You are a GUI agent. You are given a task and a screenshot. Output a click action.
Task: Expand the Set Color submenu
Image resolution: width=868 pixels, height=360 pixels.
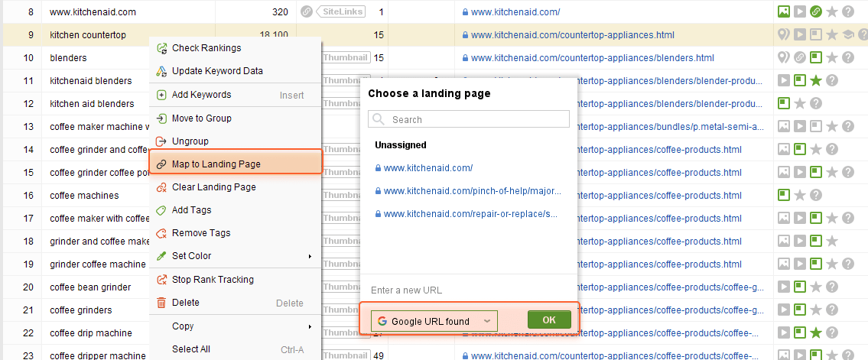click(236, 256)
